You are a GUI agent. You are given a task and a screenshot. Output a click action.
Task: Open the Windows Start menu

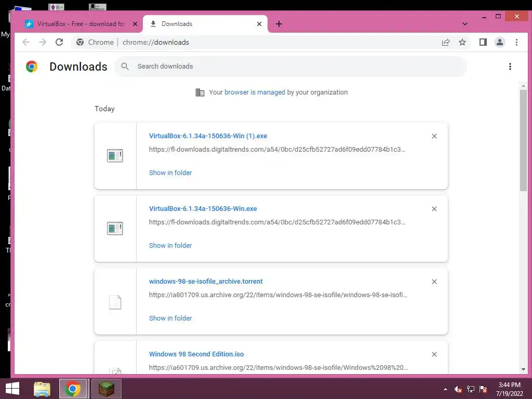click(x=12, y=389)
